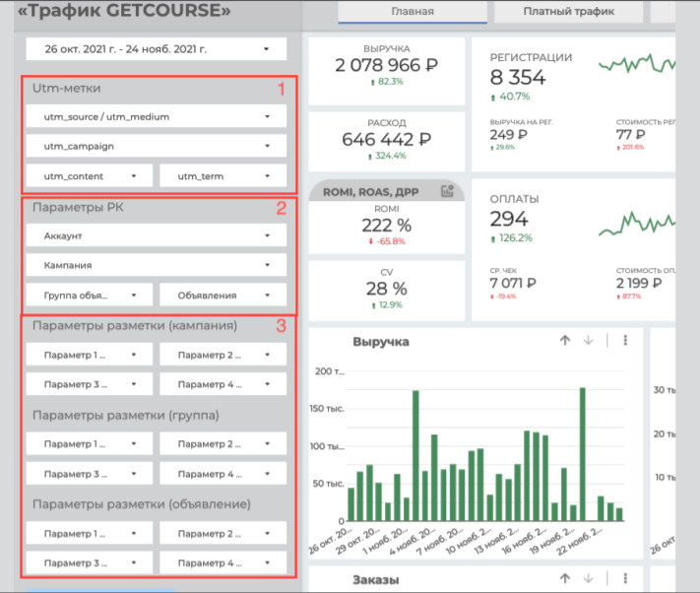Switch to the Платный трафик tab

[x=569, y=11]
